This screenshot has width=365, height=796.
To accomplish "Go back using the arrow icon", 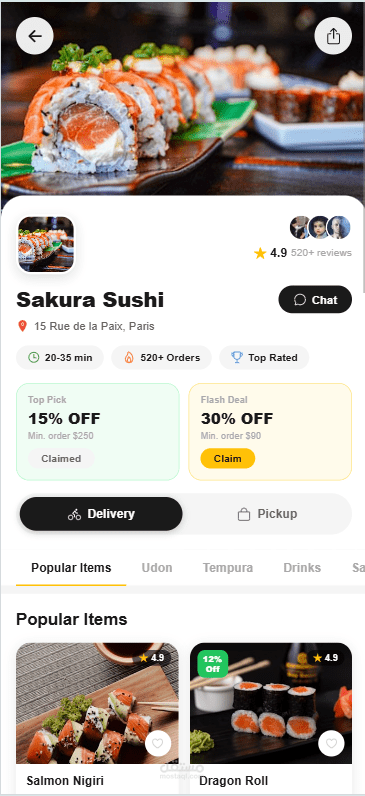I will (35, 36).
